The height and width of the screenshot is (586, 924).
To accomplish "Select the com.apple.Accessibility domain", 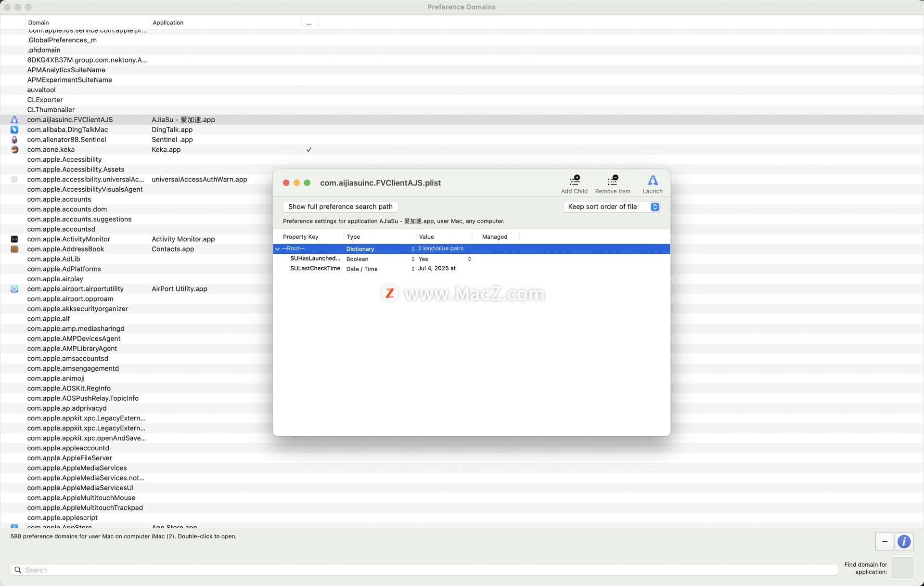I will point(462,160).
